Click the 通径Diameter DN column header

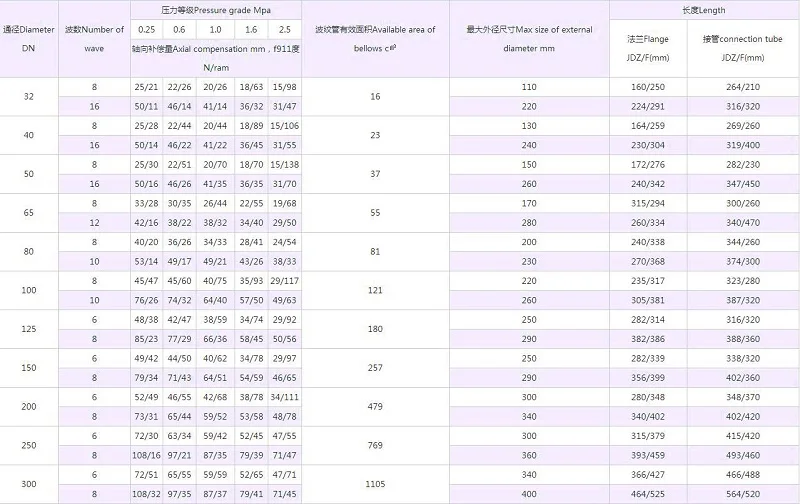[29, 39]
